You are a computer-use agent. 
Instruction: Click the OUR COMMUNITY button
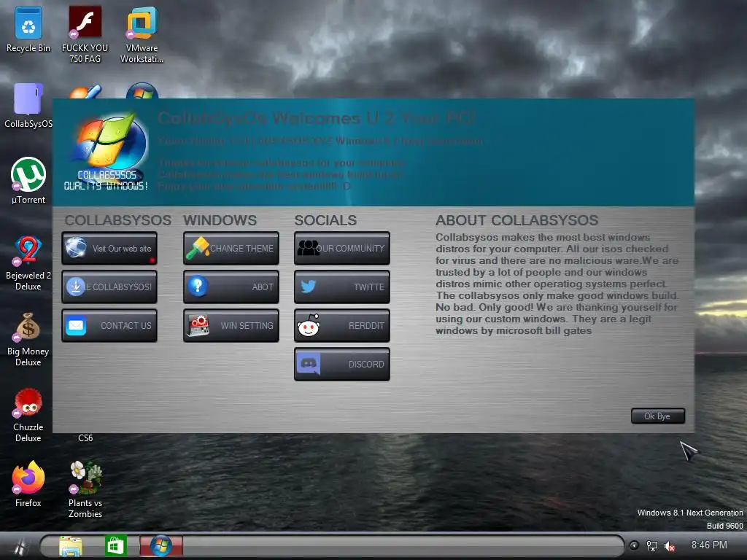(x=342, y=248)
